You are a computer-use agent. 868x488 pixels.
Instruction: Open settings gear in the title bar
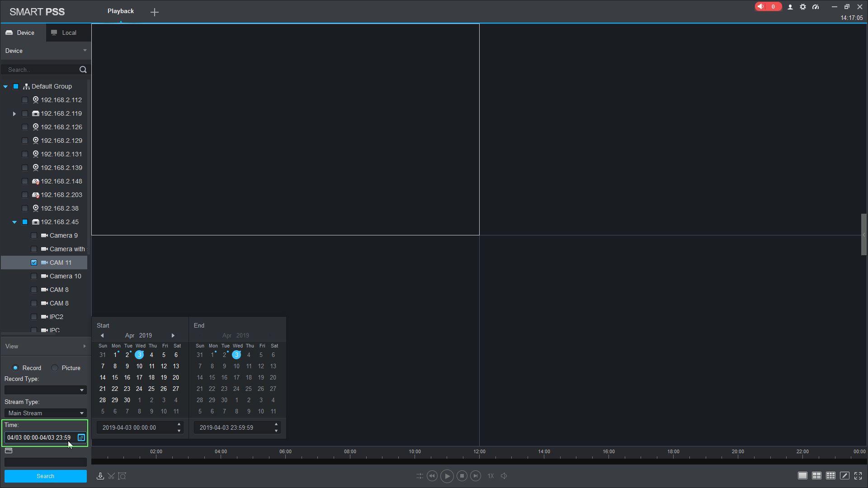point(803,7)
